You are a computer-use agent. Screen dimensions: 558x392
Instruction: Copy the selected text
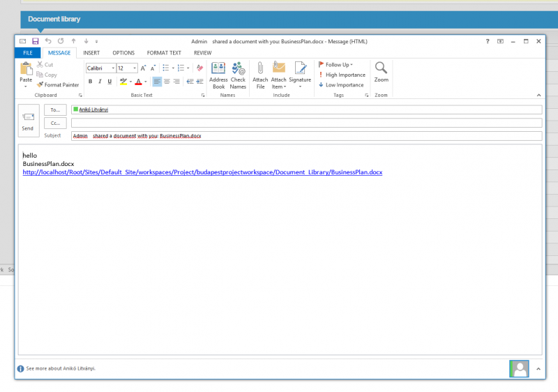click(47, 75)
